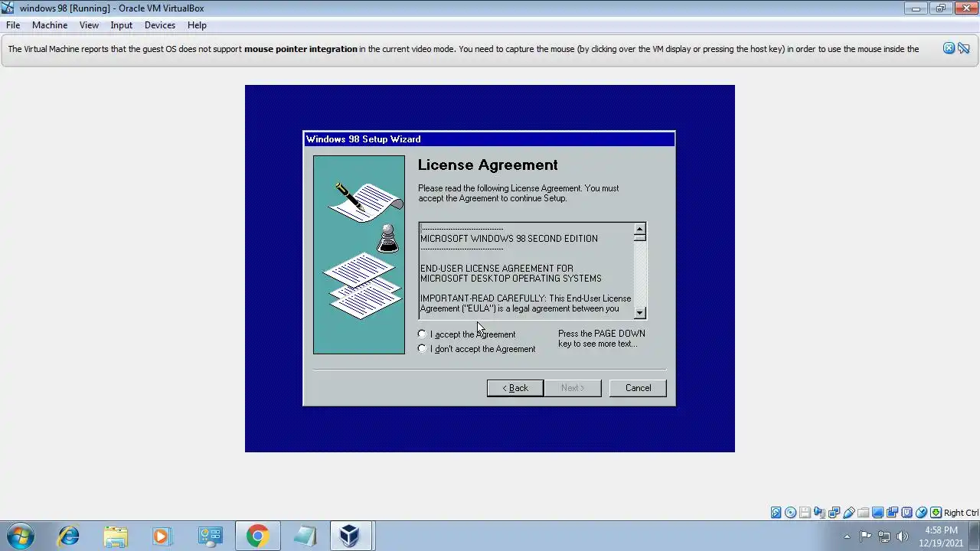This screenshot has width=980, height=551.
Task: Click the floppy disk status icon
Action: click(805, 513)
